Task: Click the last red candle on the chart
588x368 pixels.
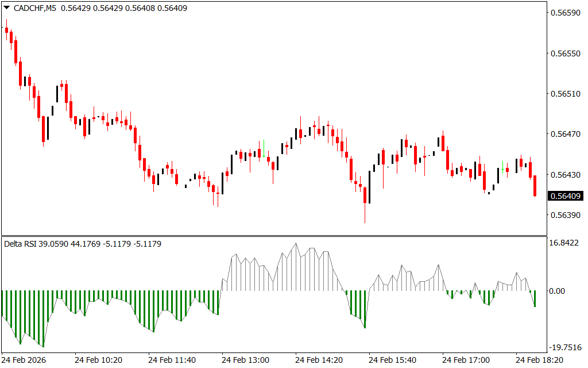Action: [x=535, y=186]
